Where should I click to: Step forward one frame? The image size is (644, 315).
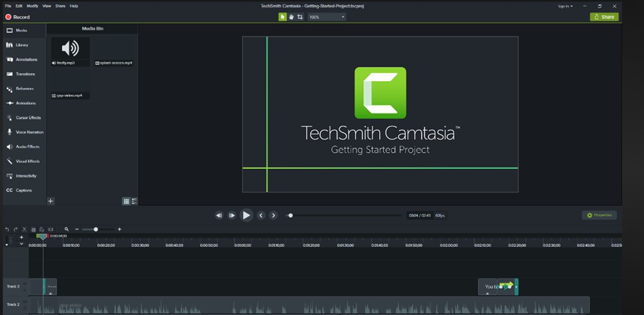[x=232, y=215]
